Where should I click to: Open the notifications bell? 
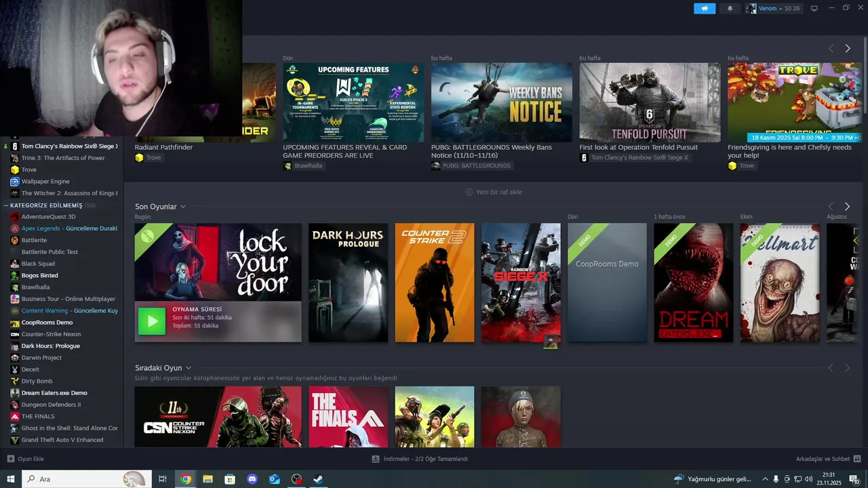coord(730,8)
